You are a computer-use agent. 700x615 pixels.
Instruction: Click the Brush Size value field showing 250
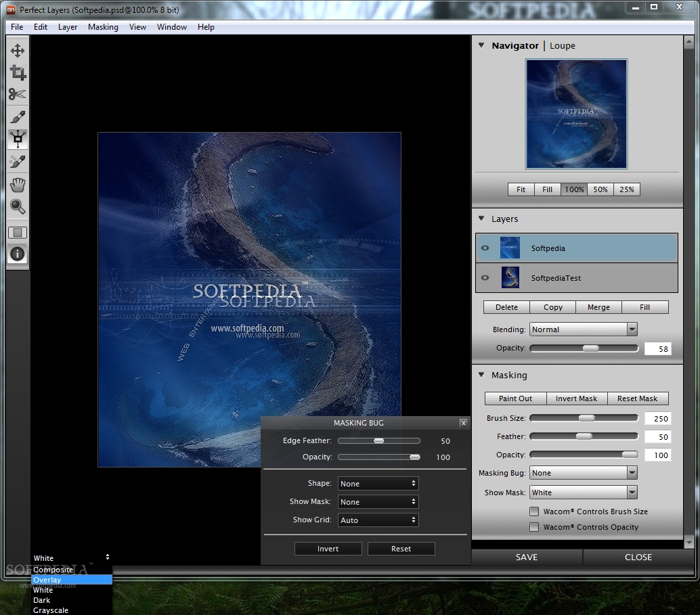click(x=657, y=419)
